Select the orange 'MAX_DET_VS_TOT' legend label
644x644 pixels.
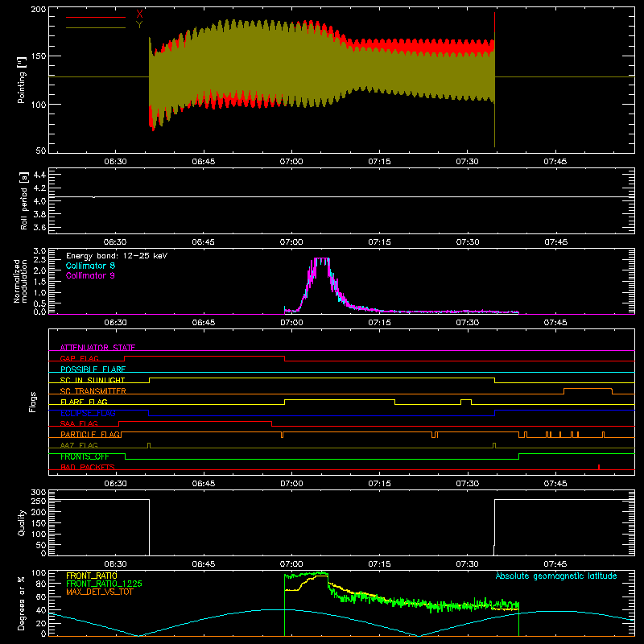pos(100,592)
